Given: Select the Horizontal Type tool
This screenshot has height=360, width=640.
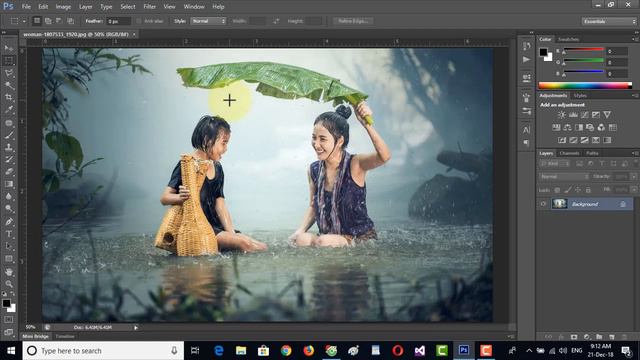Looking at the screenshot, I should tap(9, 234).
